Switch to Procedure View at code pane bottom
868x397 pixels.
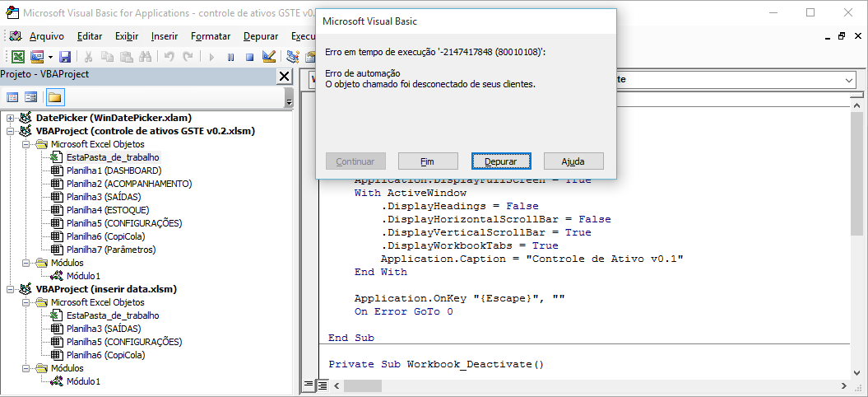(x=309, y=385)
